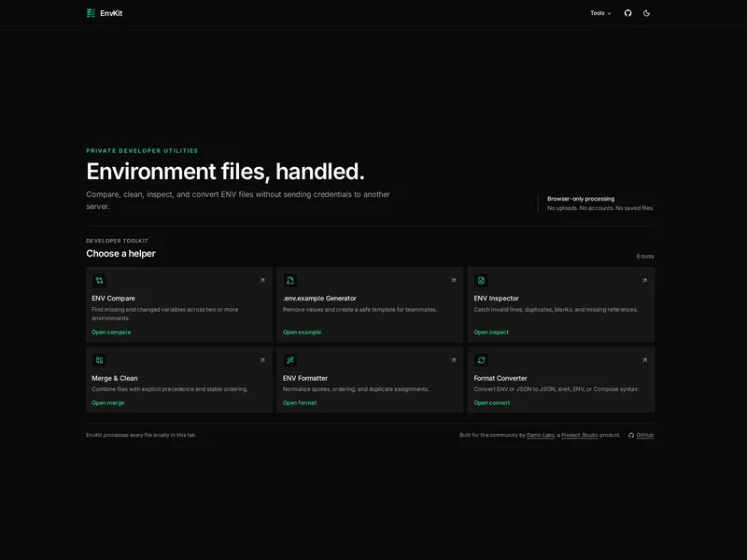Click 'EnvKit processes every file locally' text

(141, 435)
